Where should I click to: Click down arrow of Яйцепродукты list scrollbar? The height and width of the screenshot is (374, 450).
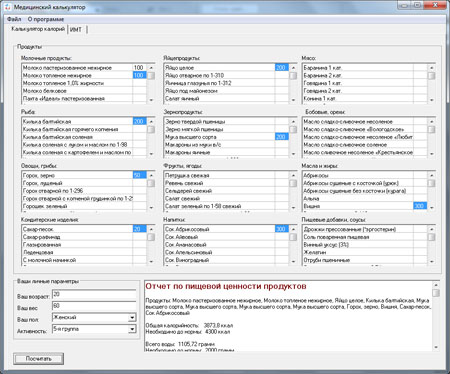point(293,100)
